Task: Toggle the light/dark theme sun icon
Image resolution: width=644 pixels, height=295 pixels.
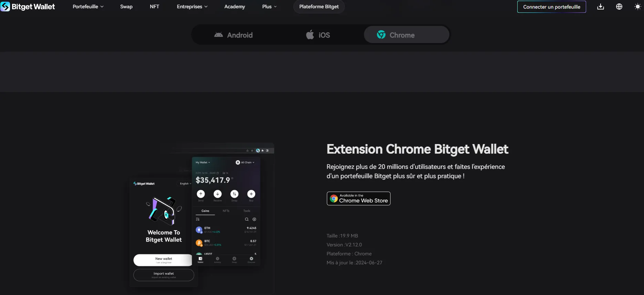Action: (x=638, y=7)
